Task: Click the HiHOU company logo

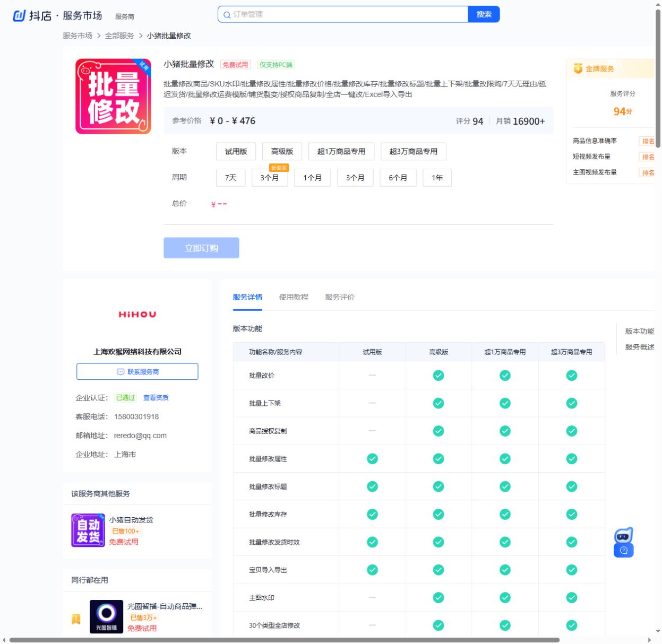Action: tap(137, 315)
